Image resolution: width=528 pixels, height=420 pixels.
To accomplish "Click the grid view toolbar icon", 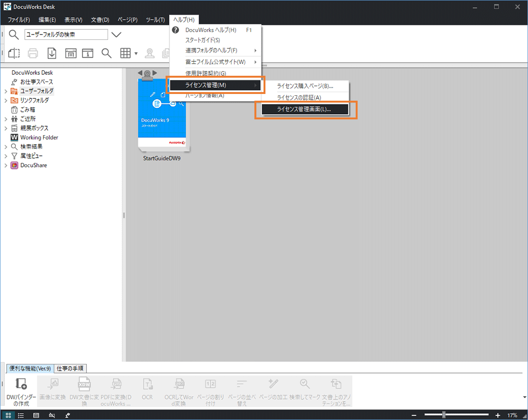I will point(125,53).
